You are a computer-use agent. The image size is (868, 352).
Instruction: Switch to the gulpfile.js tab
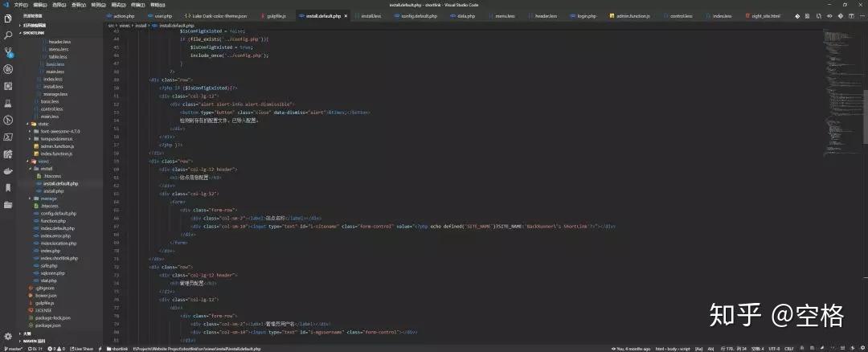273,16
